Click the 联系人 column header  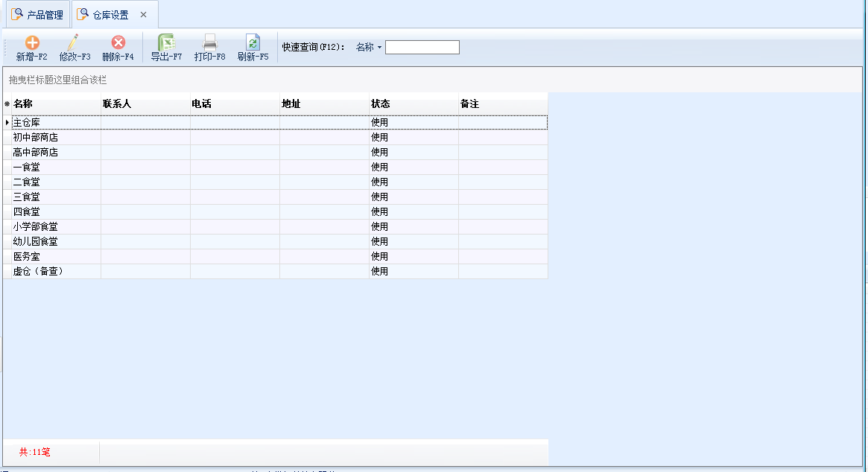point(145,104)
